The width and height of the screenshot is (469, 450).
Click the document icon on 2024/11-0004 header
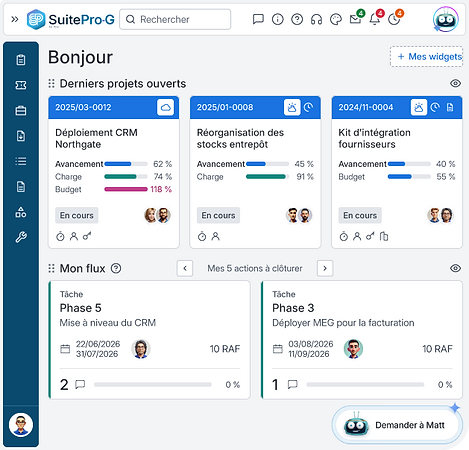coord(450,107)
